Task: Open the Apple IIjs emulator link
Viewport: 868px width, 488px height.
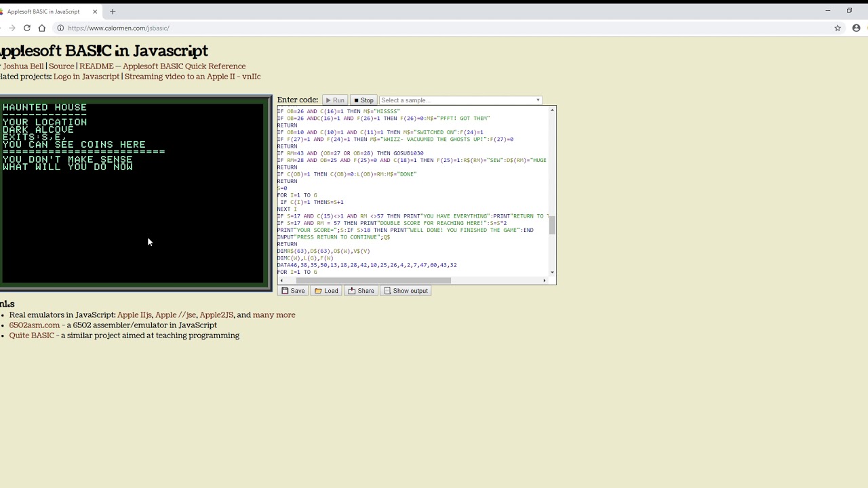Action: pyautogui.click(x=134, y=315)
